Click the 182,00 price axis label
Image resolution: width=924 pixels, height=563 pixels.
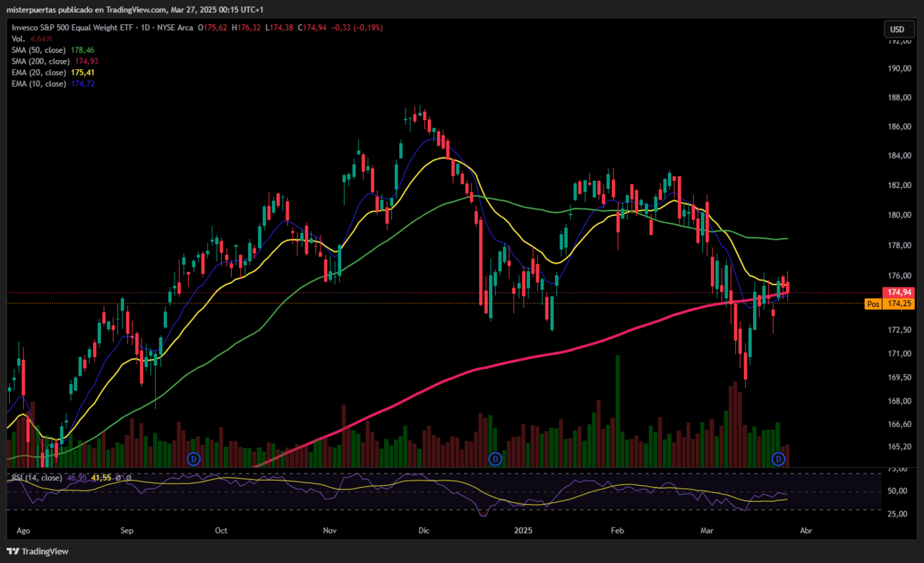click(898, 185)
